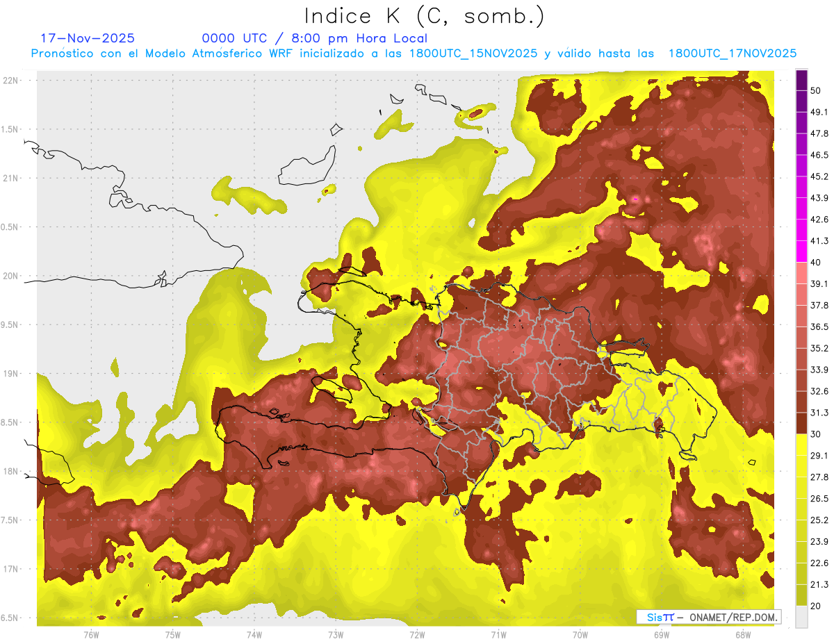The image size is (834, 644).
Task: Click the light gray swatch below 20
Action: click(801, 617)
